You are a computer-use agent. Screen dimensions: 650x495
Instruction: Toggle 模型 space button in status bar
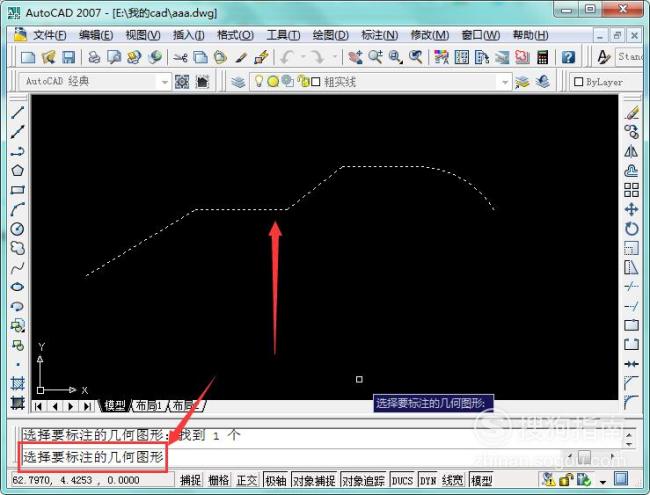coord(481,480)
